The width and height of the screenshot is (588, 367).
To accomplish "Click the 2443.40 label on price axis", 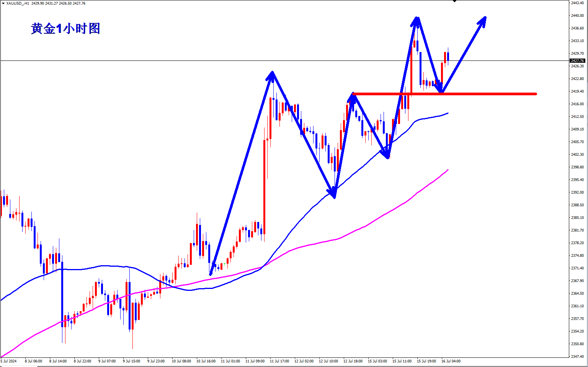I will click(577, 3).
